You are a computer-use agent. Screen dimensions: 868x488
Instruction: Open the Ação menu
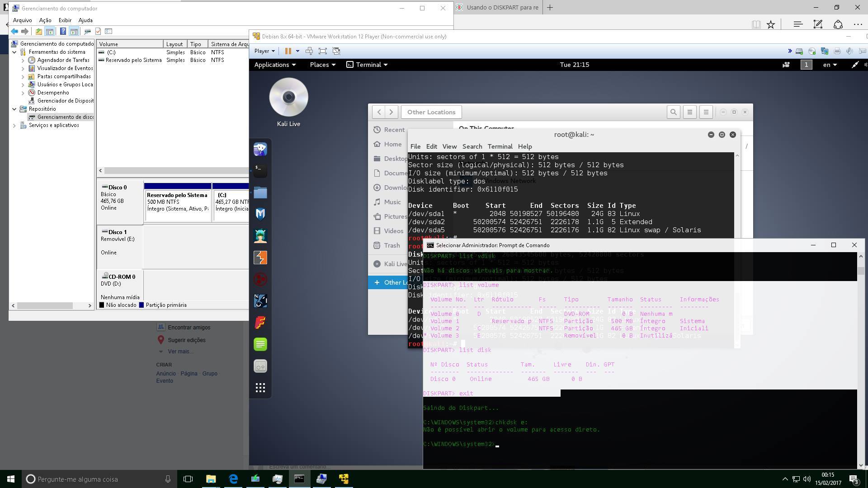pos(45,20)
